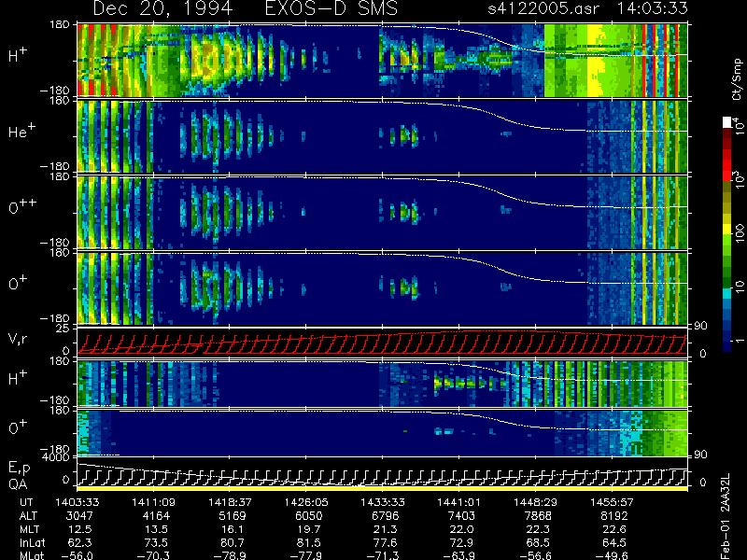
Task: Click the "ALT" row header
Action: 29,516
